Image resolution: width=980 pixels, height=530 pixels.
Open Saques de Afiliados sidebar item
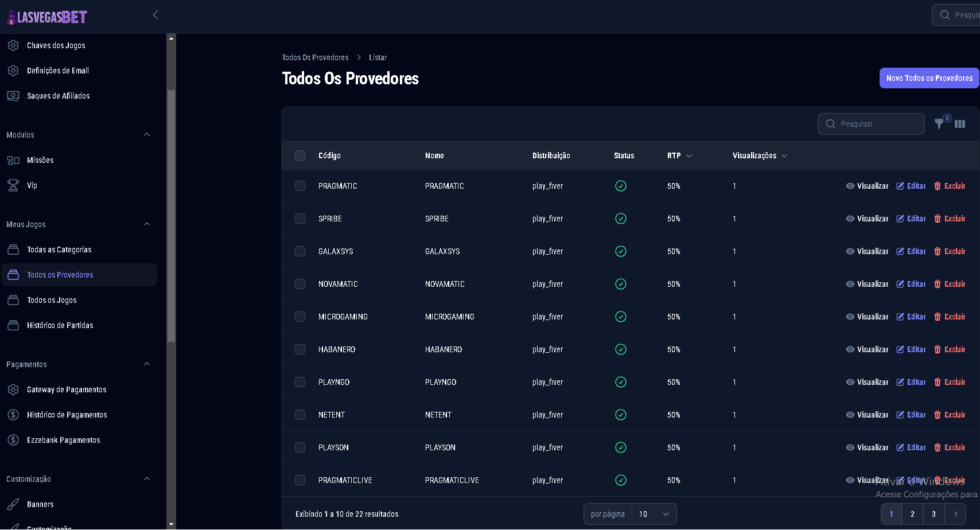[x=80, y=96]
